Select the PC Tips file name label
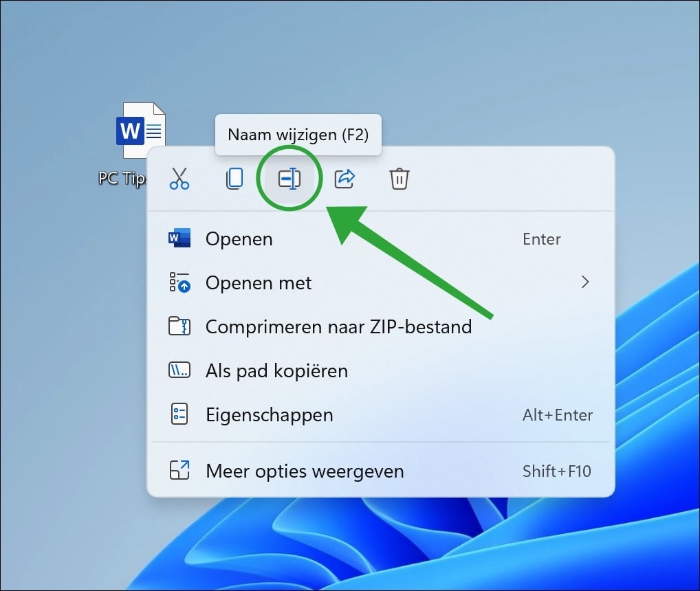 point(124,177)
